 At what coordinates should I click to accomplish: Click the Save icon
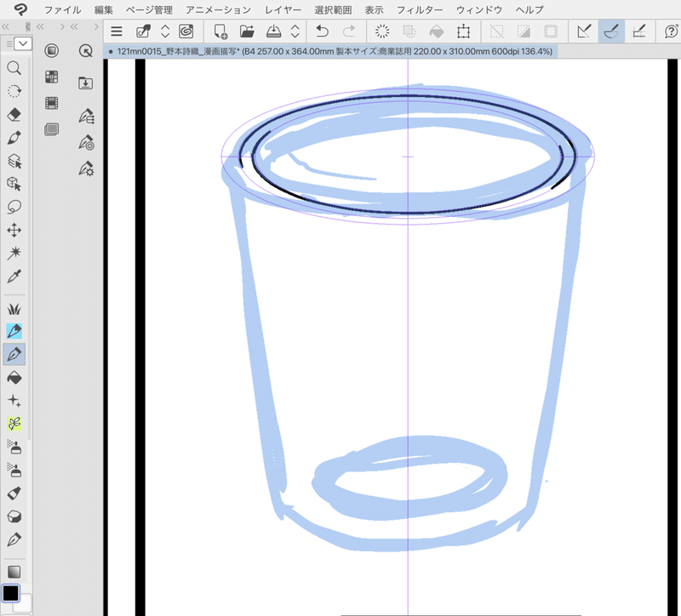[273, 31]
